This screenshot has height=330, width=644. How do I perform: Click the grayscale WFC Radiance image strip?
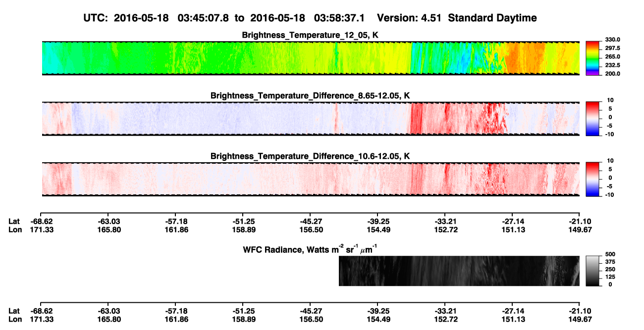tap(459, 271)
